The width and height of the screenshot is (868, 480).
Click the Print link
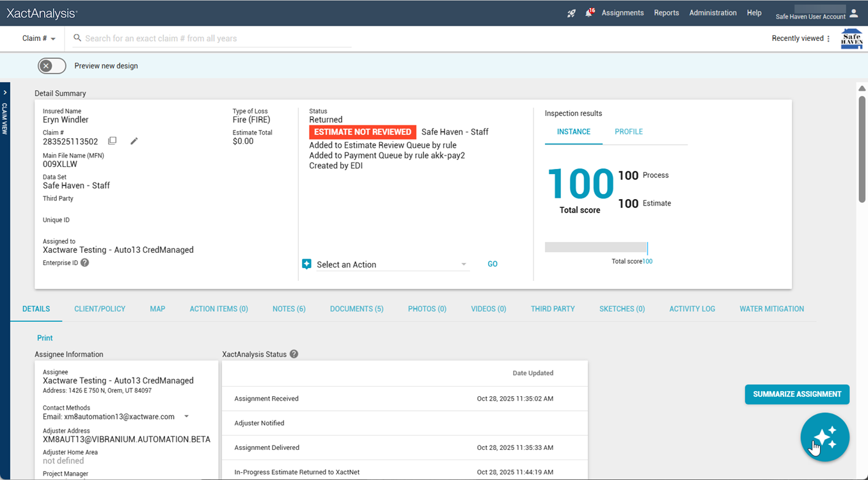[45, 338]
